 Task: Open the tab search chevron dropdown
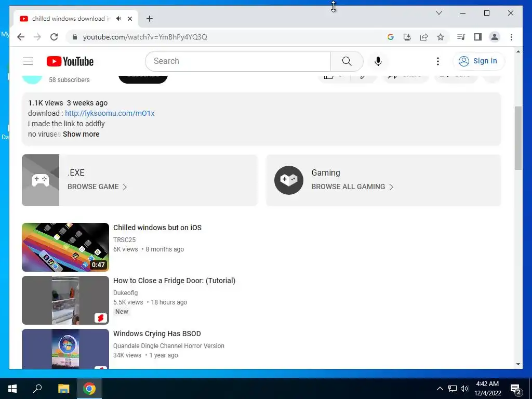(438, 13)
